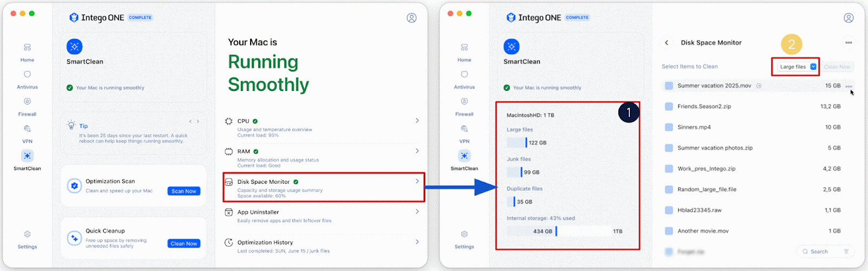Check the Sinners.mp4 checkbox
This screenshot has width=868, height=271.
point(669,127)
